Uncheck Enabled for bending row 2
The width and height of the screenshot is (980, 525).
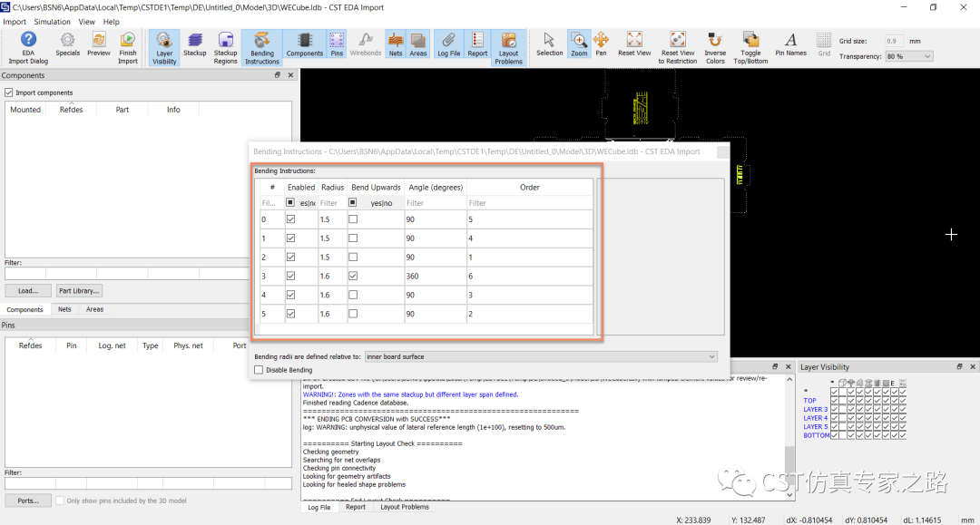290,257
